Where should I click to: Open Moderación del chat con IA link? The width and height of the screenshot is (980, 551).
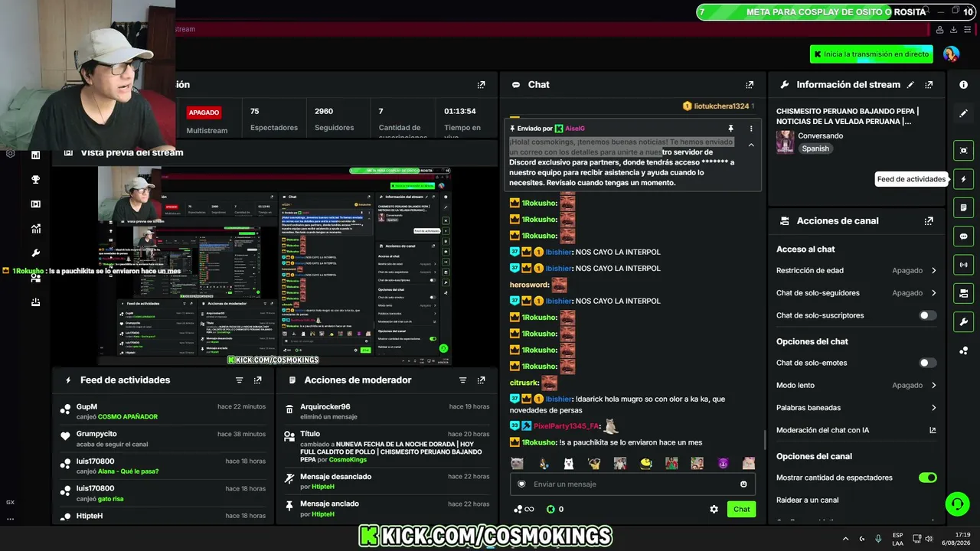point(857,430)
